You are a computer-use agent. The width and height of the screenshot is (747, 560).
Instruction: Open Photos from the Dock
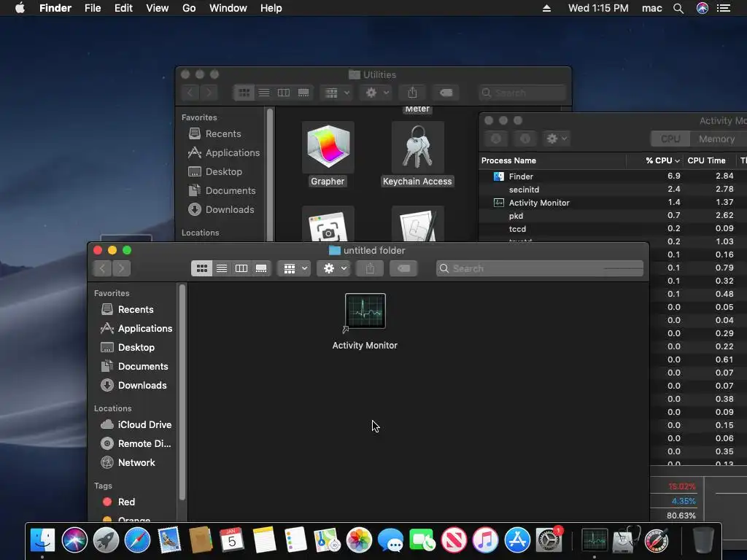[359, 540]
